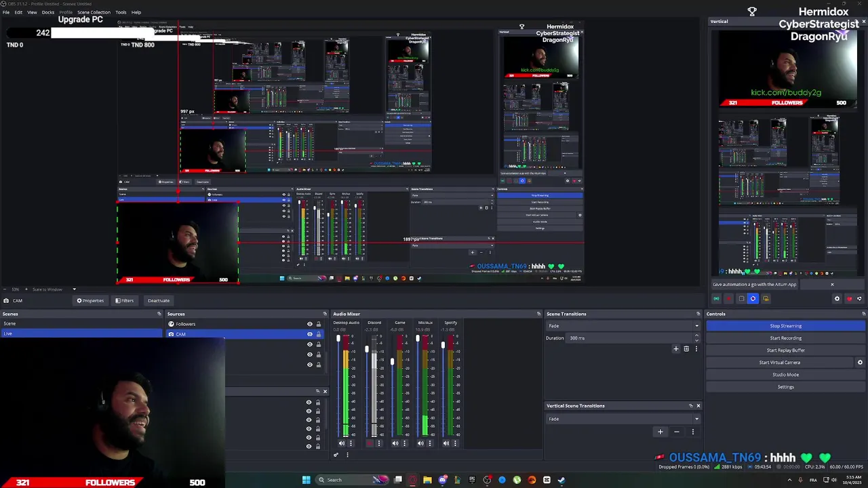Pop out the Audio Mixer dock
The height and width of the screenshot is (488, 868).
click(x=539, y=314)
